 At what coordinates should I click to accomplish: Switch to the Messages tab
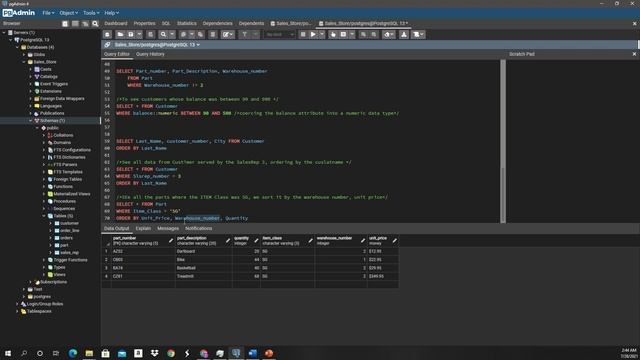(168, 229)
